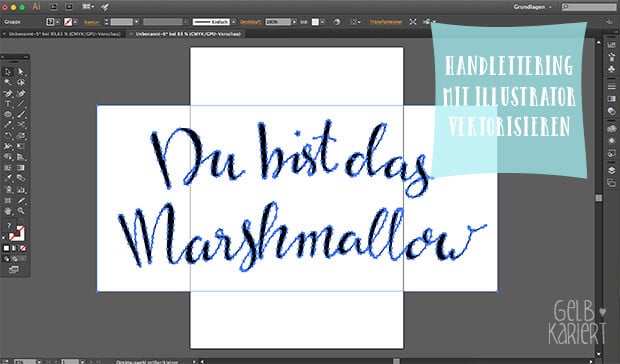Click the horizontal scrollbar at bottom

[x=397, y=361]
